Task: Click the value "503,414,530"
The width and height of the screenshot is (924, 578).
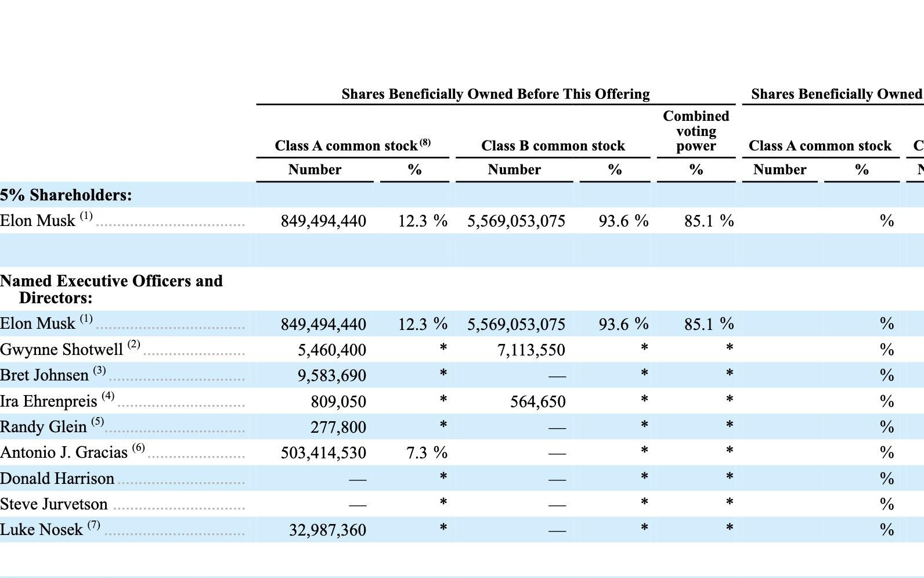Action: [323, 453]
